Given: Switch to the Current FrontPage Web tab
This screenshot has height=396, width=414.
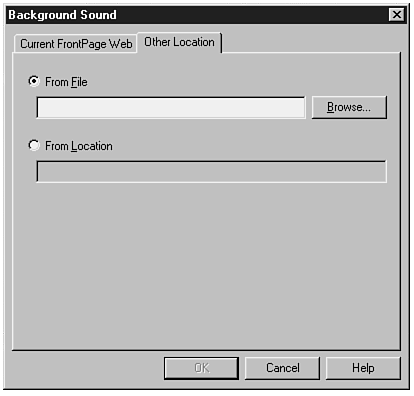Looking at the screenshot, I should [x=76, y=44].
